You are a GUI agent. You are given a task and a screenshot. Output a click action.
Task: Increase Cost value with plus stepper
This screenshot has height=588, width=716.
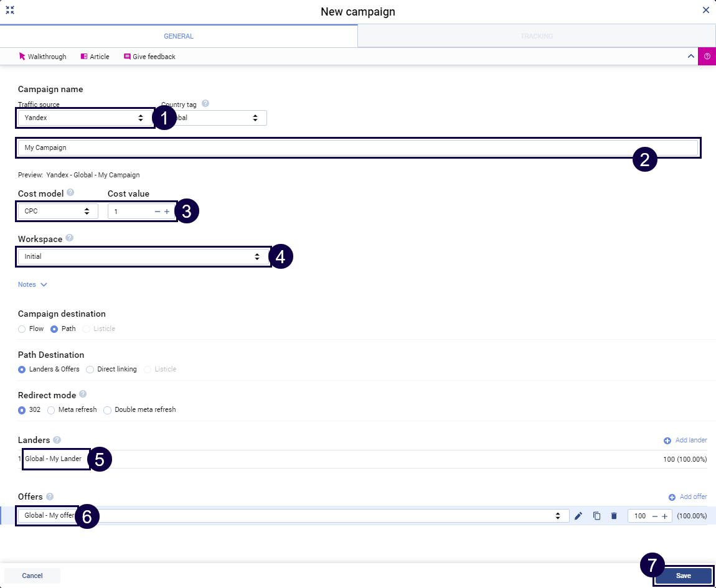(167, 212)
